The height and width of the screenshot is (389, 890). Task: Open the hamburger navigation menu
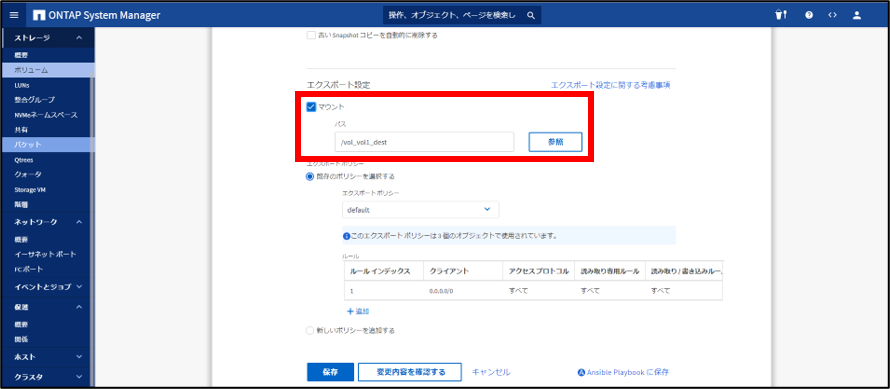[14, 15]
